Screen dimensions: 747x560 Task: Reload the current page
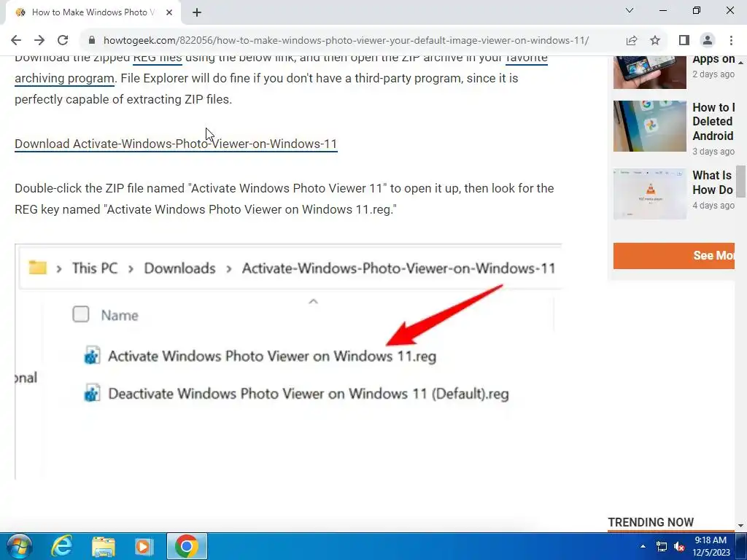point(63,40)
